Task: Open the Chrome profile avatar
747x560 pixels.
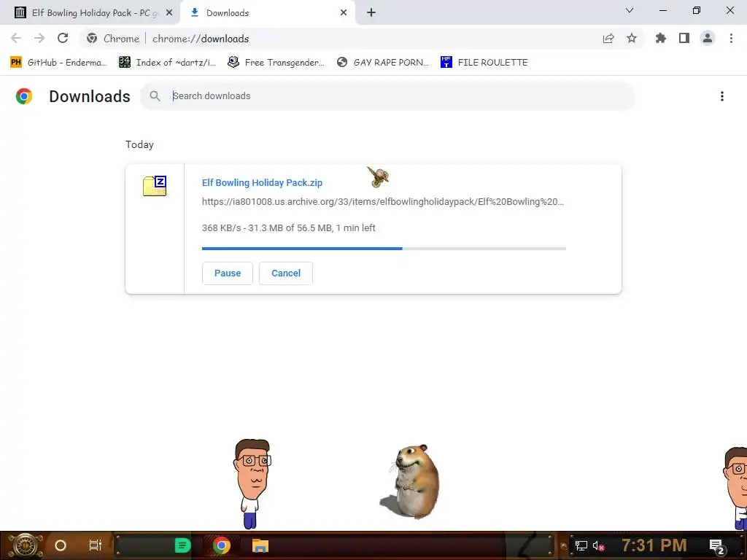Action: pos(707,39)
